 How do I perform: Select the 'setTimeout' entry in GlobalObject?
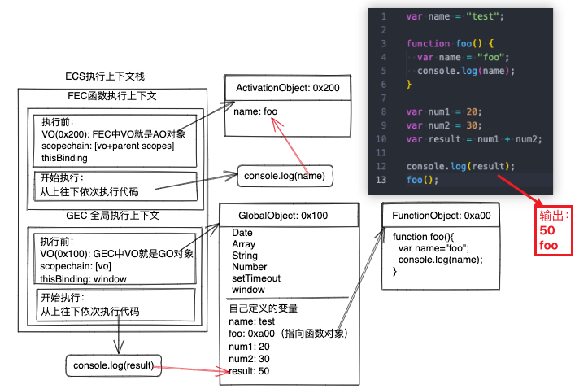click(x=256, y=278)
